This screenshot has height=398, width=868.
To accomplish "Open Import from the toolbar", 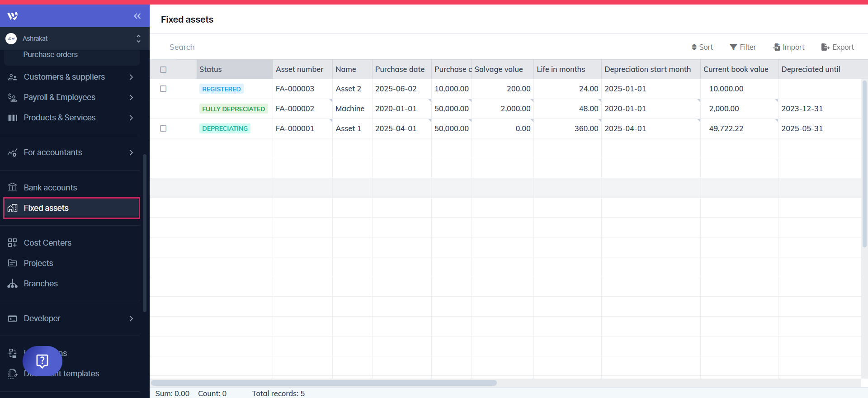I will click(789, 47).
